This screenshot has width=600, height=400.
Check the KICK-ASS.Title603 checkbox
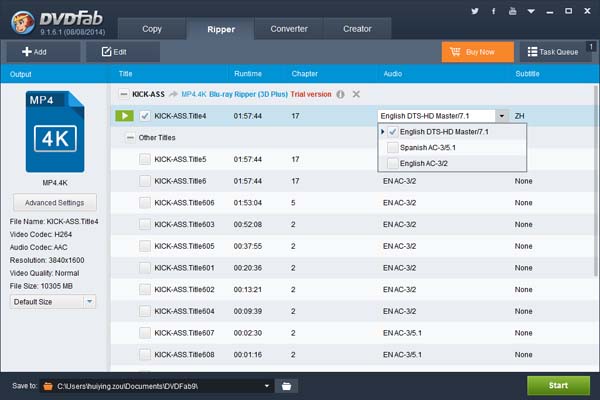pos(145,224)
